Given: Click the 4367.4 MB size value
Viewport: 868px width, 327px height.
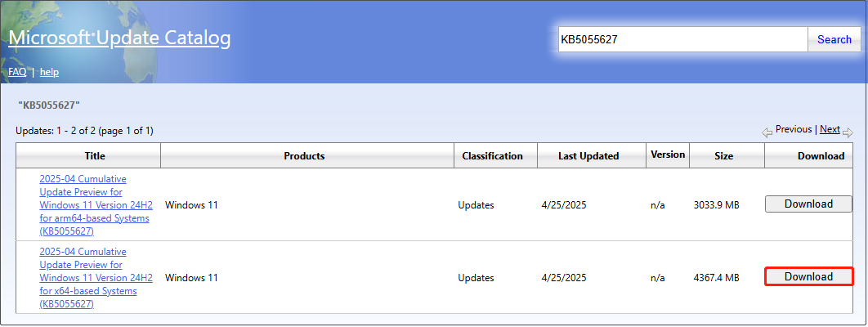Looking at the screenshot, I should (x=716, y=278).
